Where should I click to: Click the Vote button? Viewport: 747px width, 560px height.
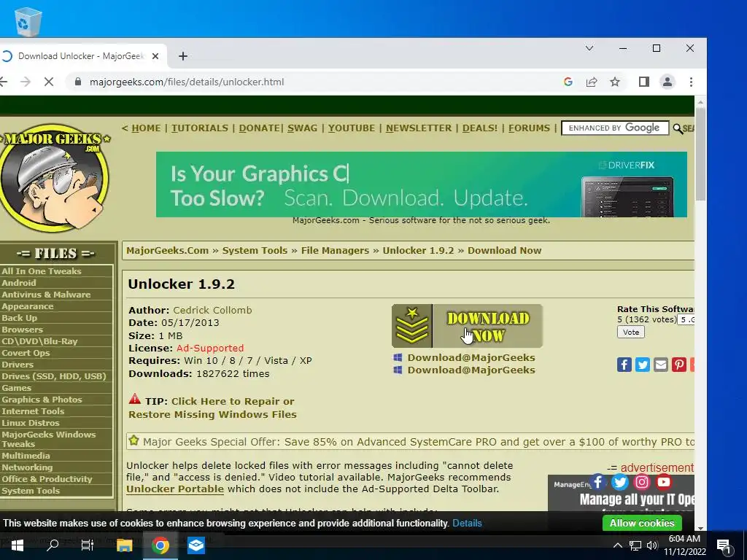pyautogui.click(x=631, y=332)
